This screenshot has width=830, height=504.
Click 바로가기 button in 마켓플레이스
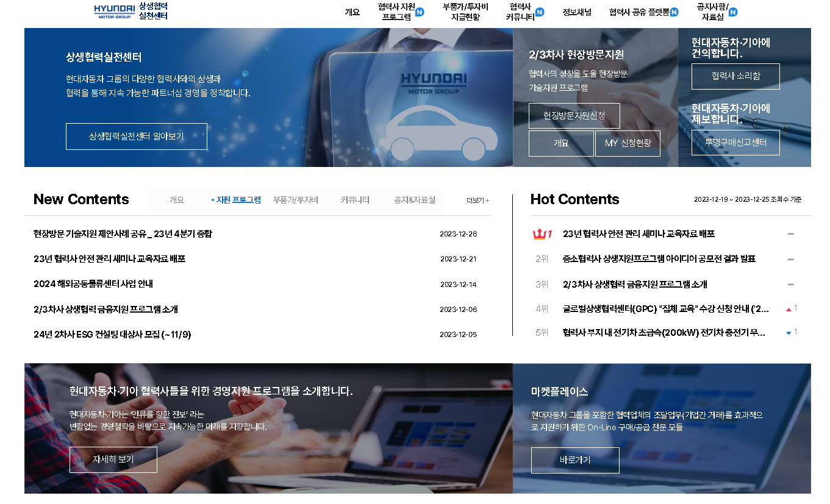tap(575, 460)
